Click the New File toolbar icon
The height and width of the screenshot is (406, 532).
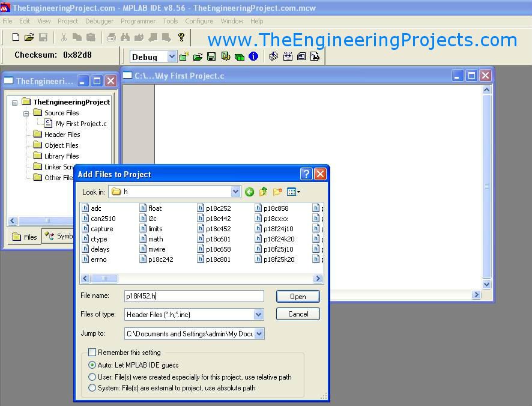pos(16,37)
